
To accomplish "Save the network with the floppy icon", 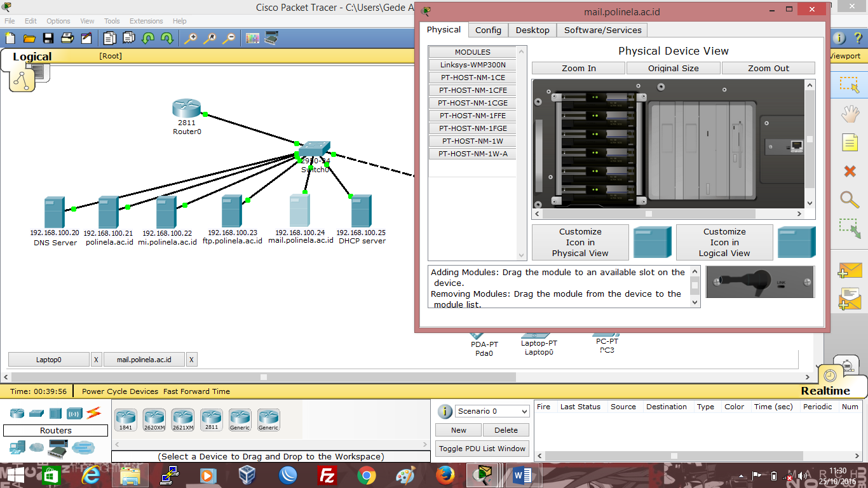I will (48, 38).
